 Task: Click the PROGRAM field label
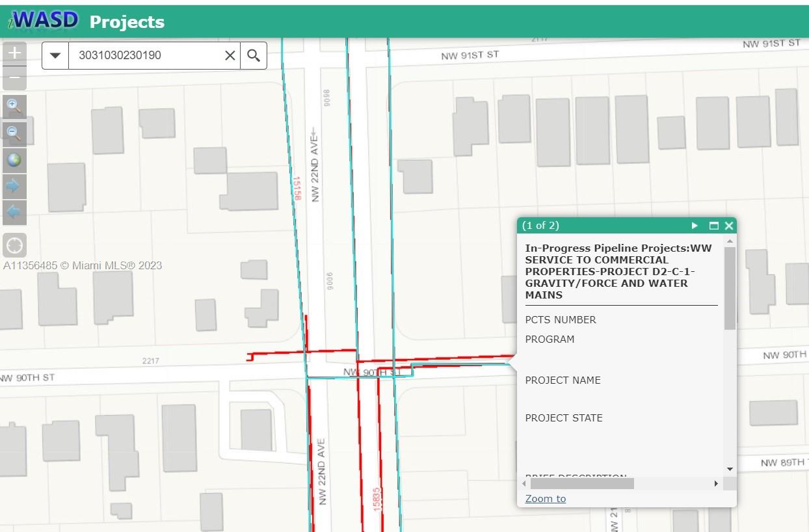pos(550,339)
